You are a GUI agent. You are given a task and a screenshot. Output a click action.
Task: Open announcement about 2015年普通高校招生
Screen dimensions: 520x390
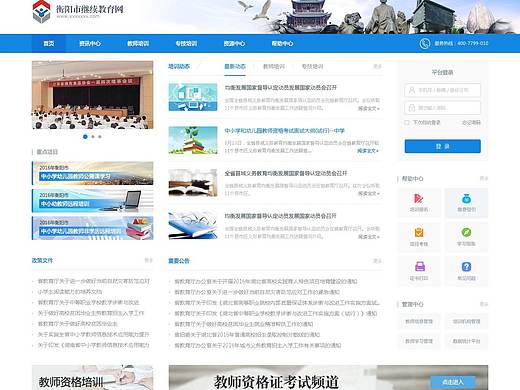click(247, 335)
